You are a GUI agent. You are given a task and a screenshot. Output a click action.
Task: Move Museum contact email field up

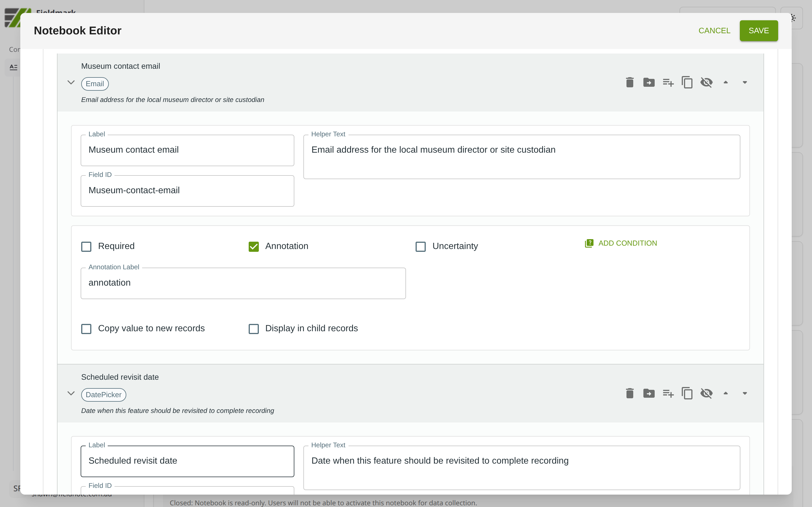[x=725, y=83]
